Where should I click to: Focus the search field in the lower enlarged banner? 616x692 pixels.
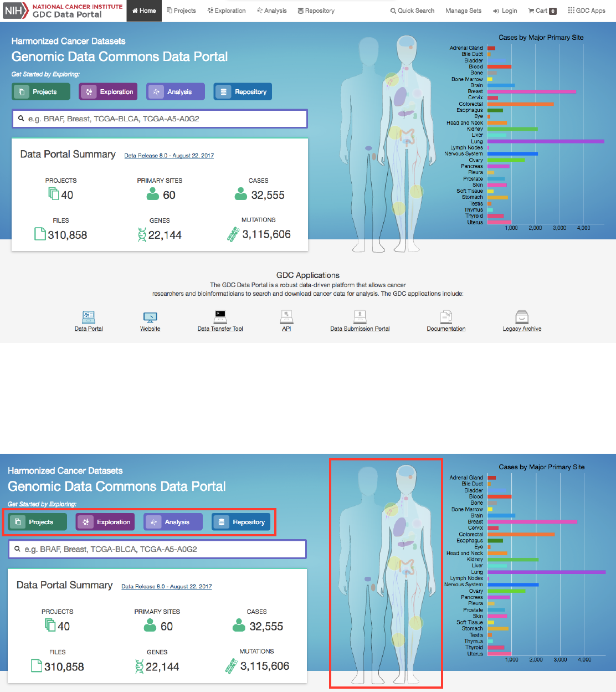[x=157, y=549]
